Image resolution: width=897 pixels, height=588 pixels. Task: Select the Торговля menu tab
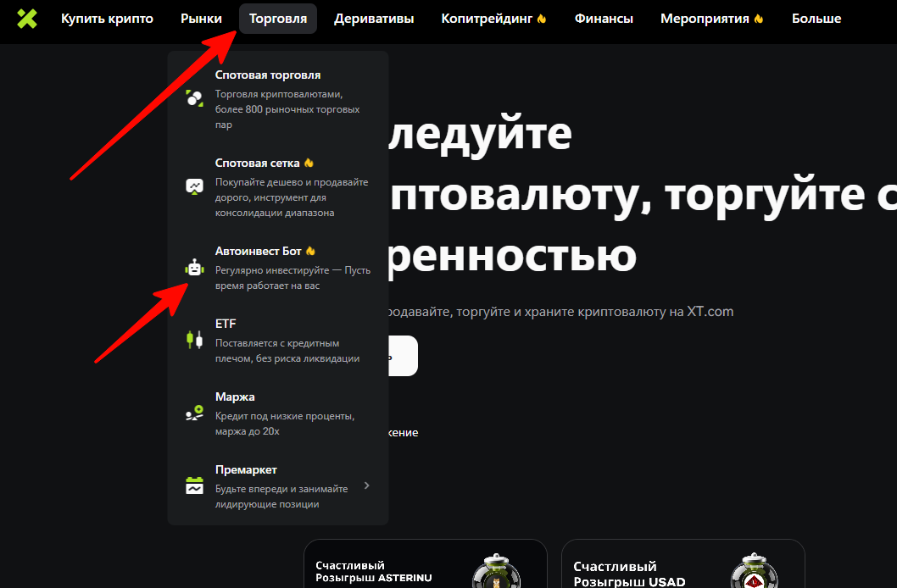point(278,19)
